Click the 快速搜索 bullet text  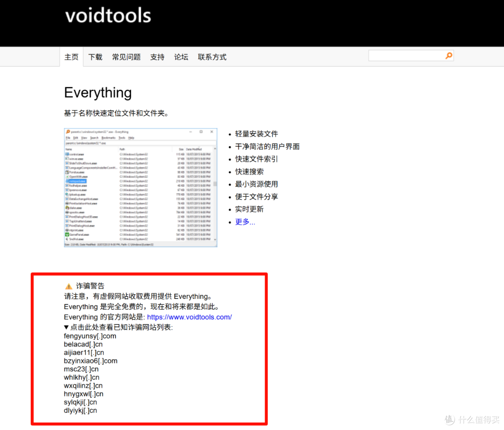pyautogui.click(x=249, y=172)
